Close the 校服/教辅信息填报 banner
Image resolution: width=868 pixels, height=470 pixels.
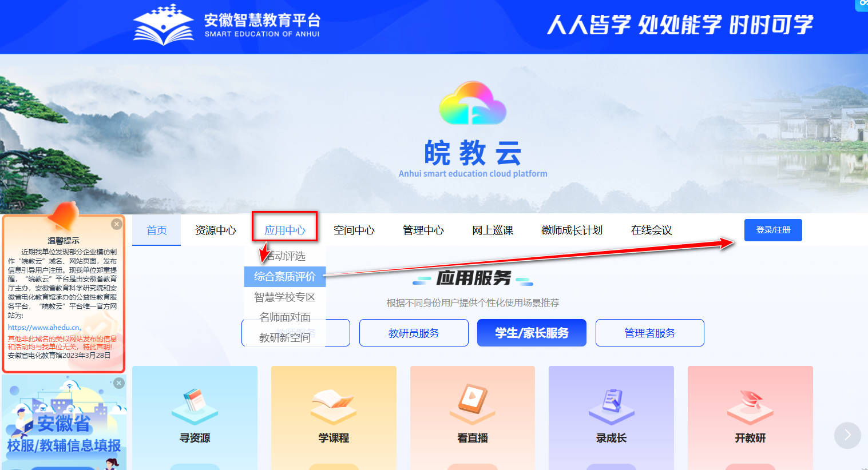(x=119, y=383)
